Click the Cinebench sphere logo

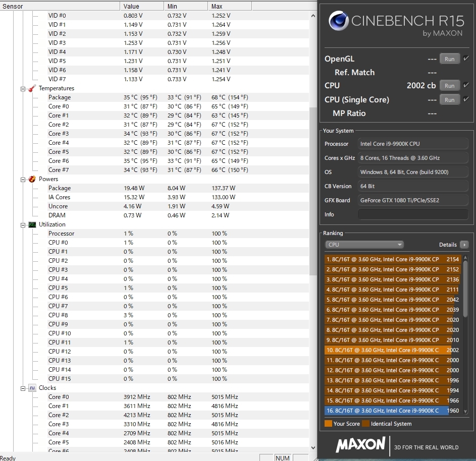pyautogui.click(x=339, y=21)
